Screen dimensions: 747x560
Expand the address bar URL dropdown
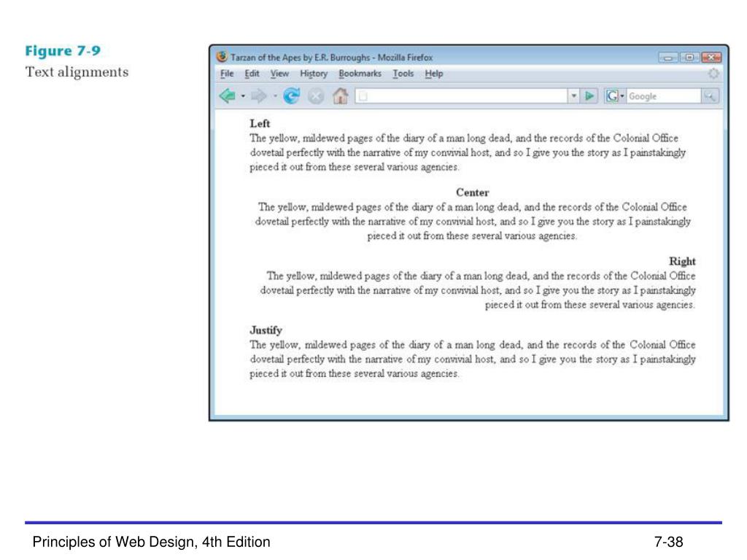[x=574, y=96]
